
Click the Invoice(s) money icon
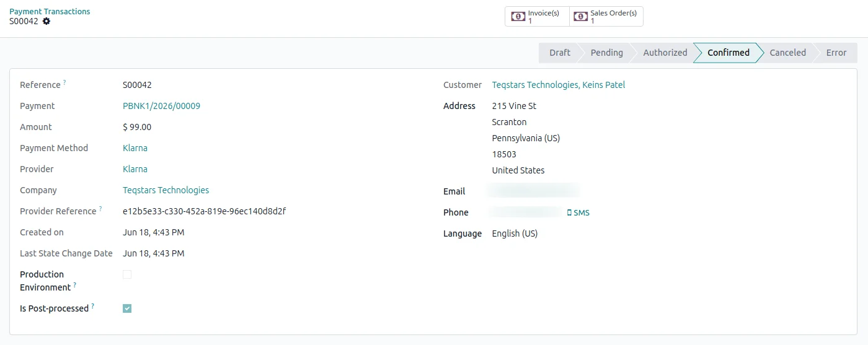coord(518,17)
